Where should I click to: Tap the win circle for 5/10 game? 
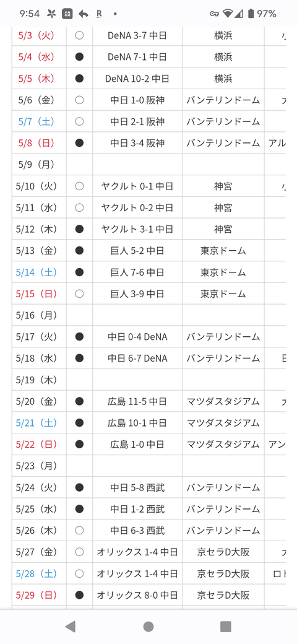(x=80, y=186)
